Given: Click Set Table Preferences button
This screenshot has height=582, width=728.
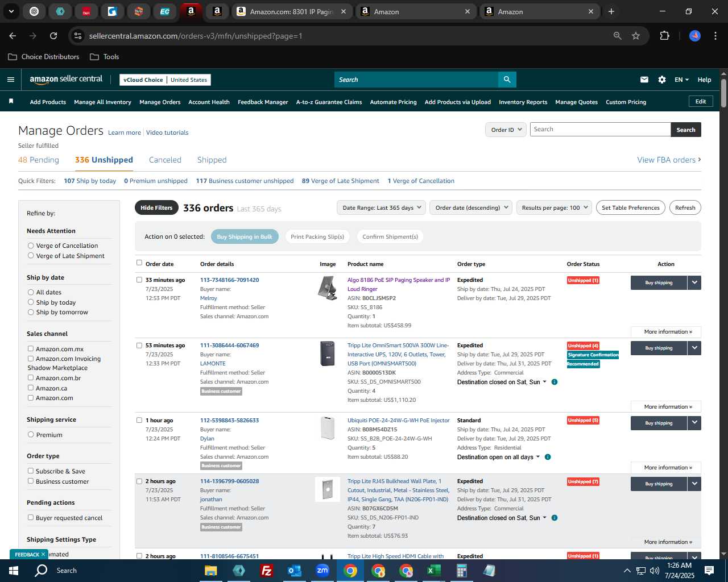Looking at the screenshot, I should (x=631, y=207).
